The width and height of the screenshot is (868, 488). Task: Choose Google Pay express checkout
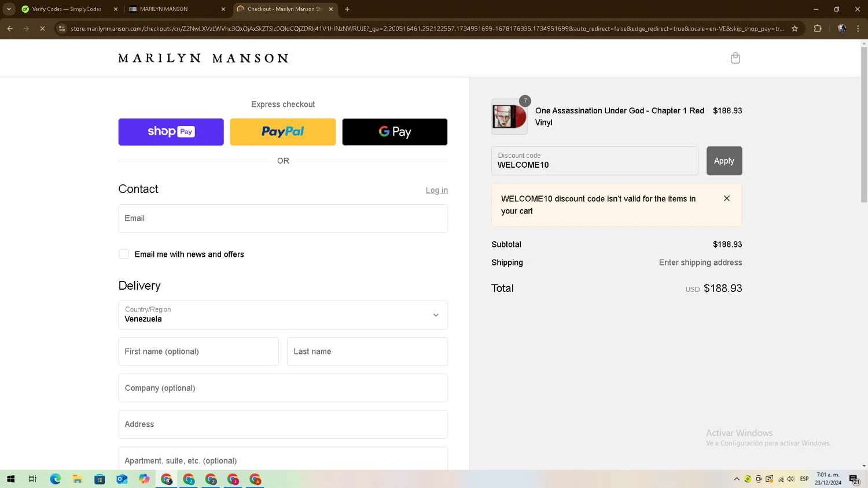pyautogui.click(x=395, y=132)
